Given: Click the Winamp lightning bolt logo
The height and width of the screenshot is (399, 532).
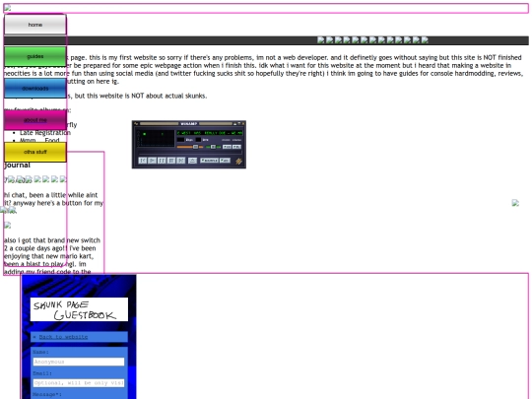Looking at the screenshot, I should coord(238,162).
